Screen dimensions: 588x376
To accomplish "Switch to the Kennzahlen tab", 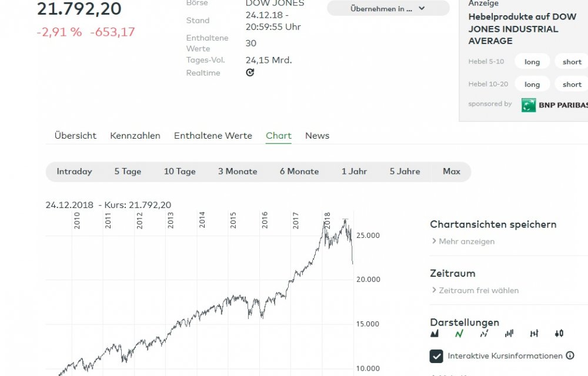I will (135, 135).
